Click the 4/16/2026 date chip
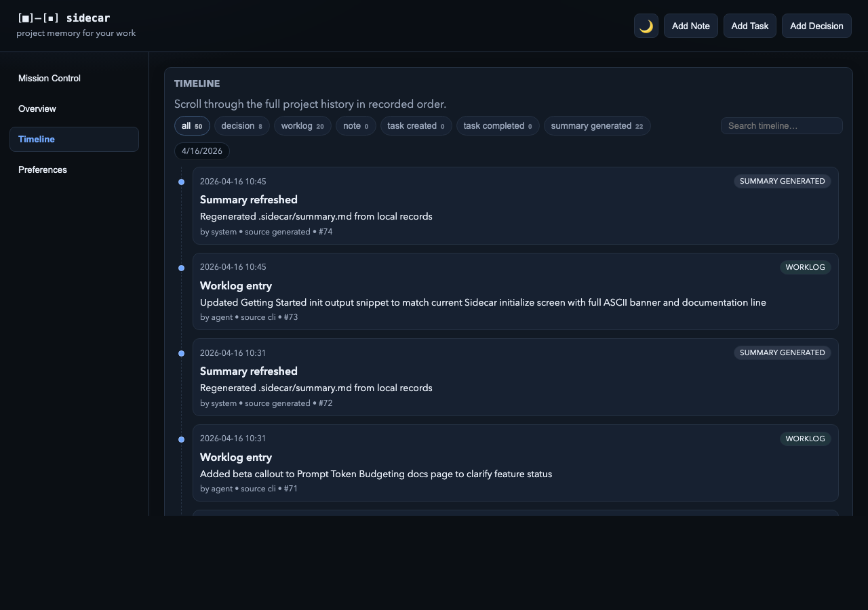 pyautogui.click(x=202, y=151)
